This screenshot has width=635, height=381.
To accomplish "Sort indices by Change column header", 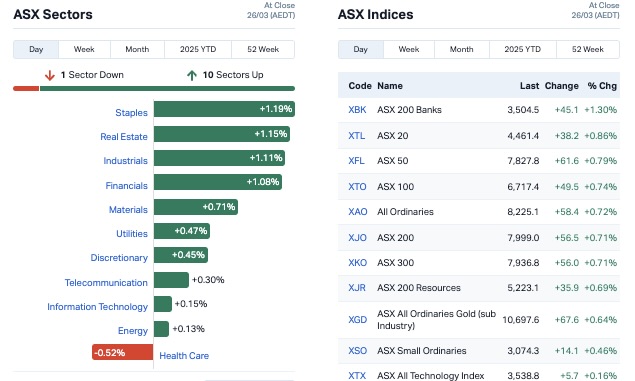I will point(562,86).
